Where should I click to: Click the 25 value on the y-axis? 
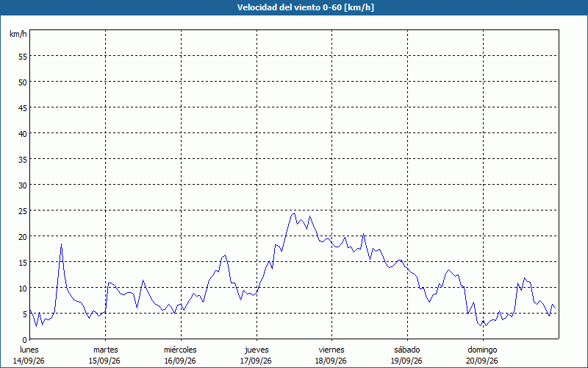(23, 210)
